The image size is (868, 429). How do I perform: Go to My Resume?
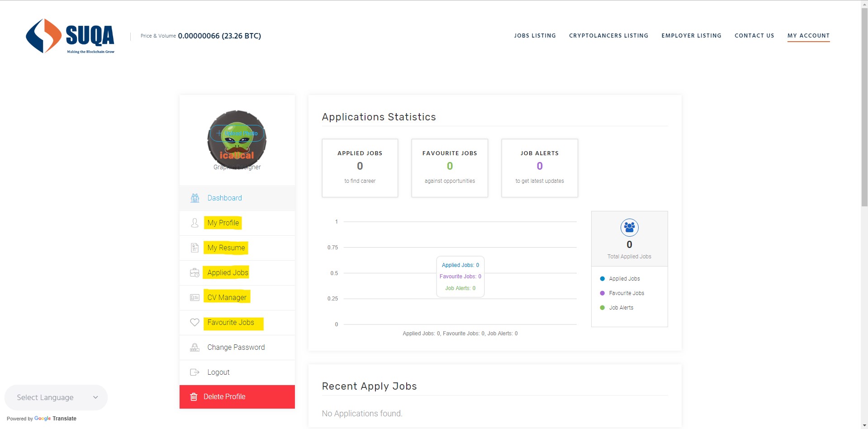pos(237,248)
